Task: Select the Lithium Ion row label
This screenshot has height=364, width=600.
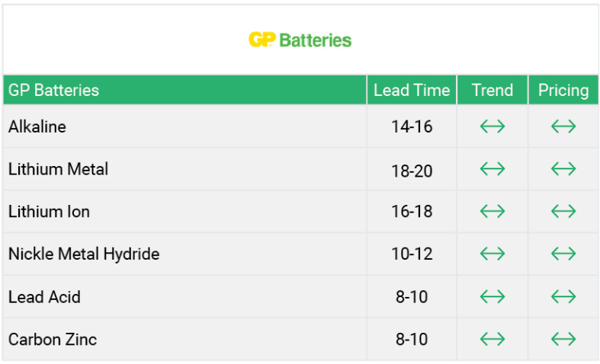Action: point(49,212)
